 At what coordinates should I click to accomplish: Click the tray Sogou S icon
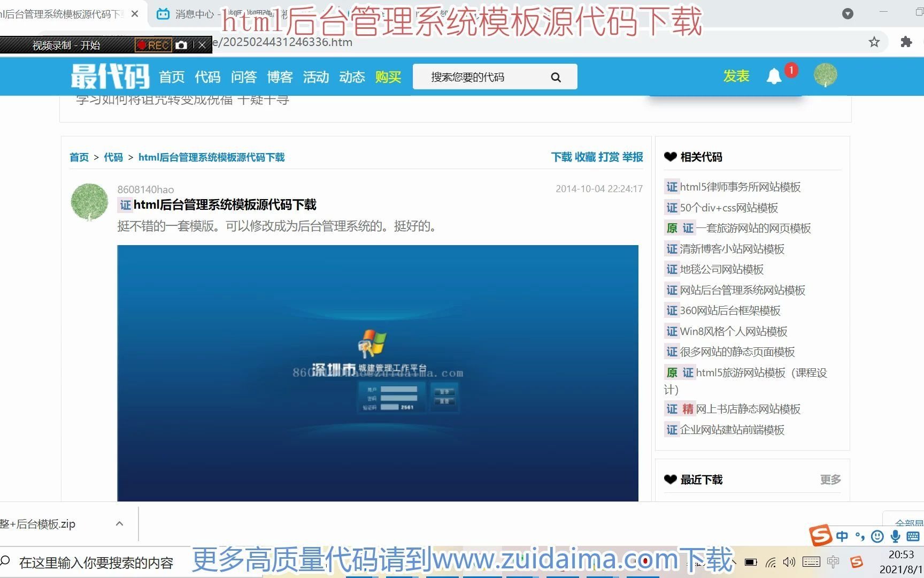coord(857,562)
